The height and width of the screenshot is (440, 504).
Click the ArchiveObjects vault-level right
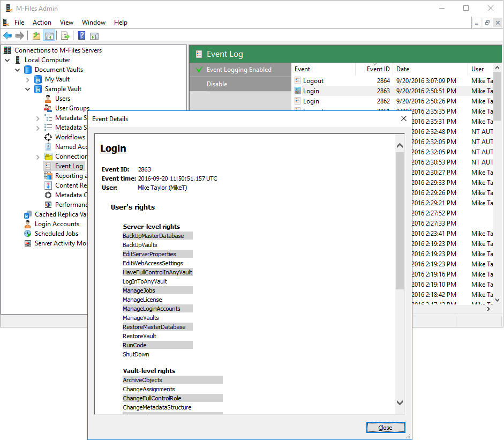tap(172, 380)
